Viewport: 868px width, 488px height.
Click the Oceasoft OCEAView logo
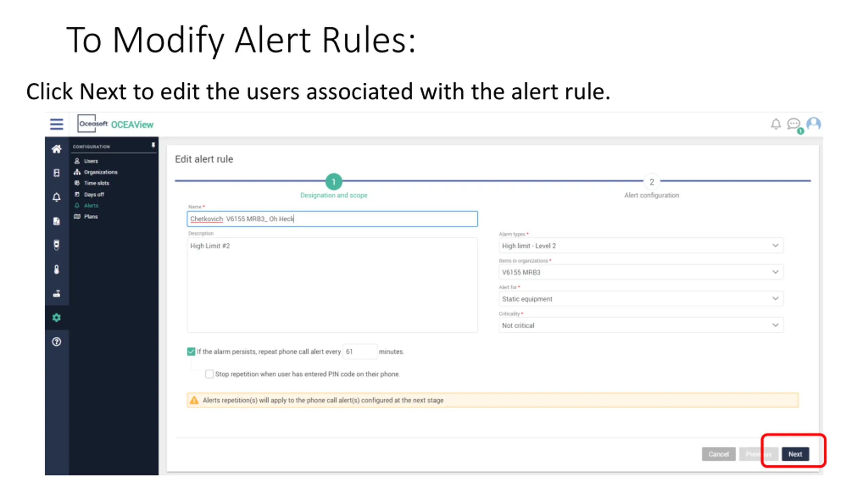(x=115, y=124)
